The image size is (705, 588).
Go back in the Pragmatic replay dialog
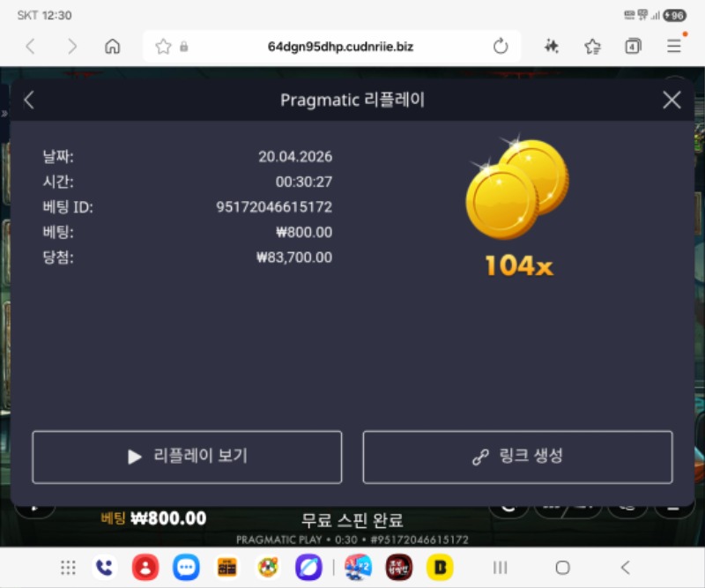click(29, 100)
